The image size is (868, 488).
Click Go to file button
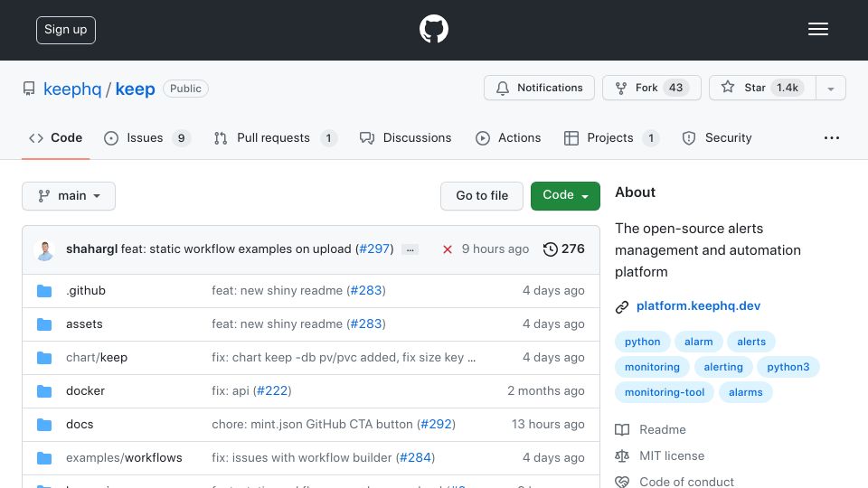pos(482,196)
